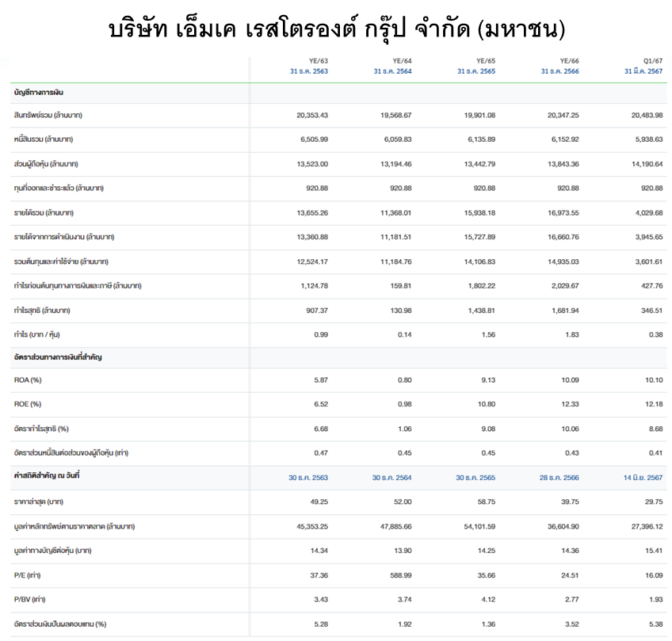Select the ROA (%) row label
Screen dimensions: 672x641
(x=28, y=380)
